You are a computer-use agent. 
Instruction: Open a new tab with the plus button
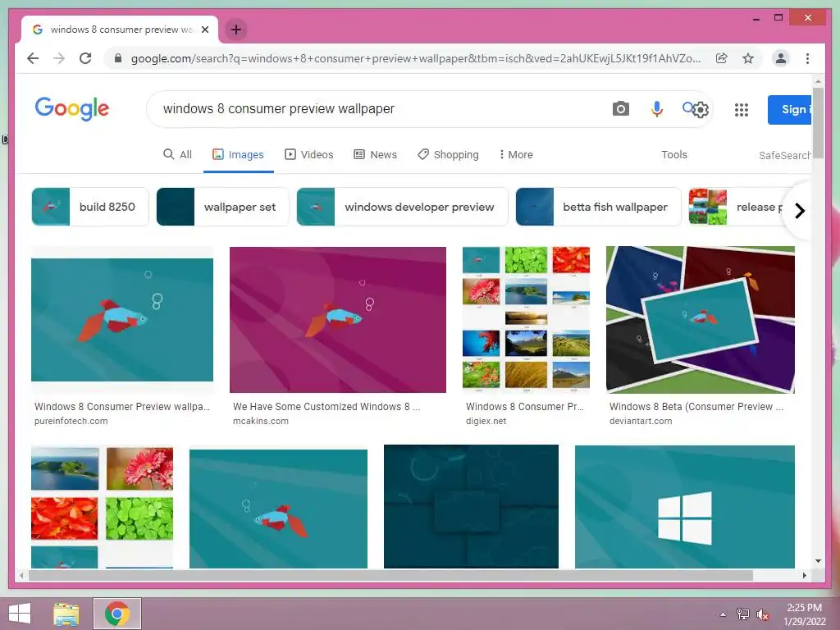(235, 30)
